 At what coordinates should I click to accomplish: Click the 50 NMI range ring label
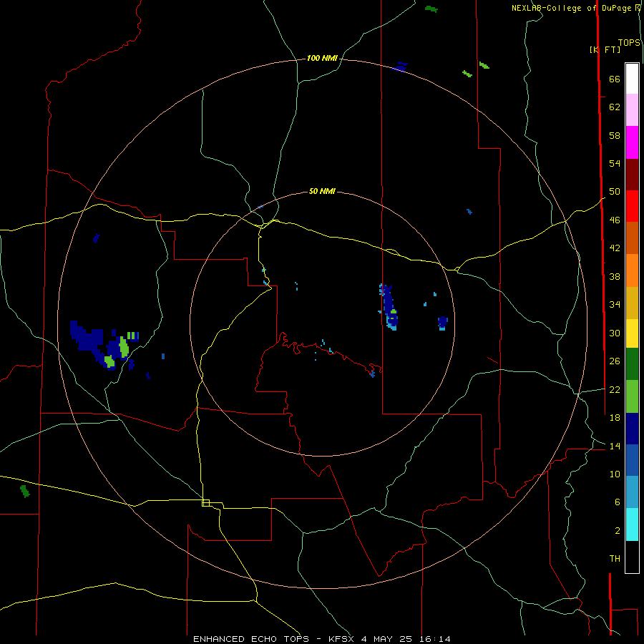point(322,191)
